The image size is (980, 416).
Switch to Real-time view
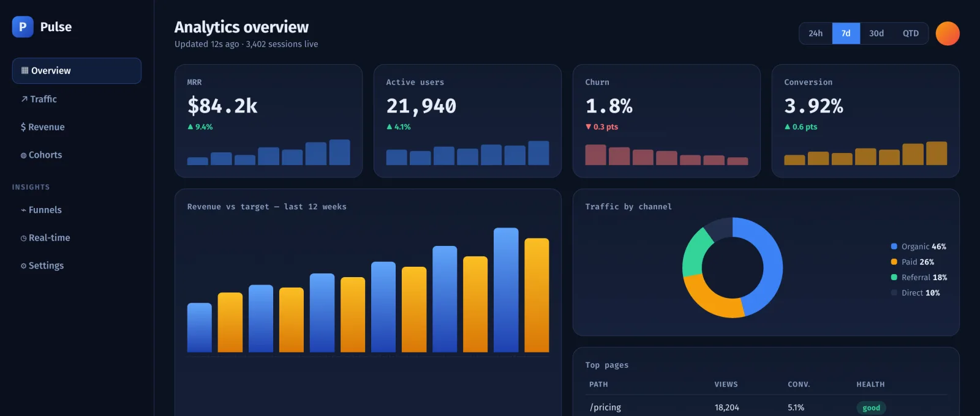click(x=77, y=238)
